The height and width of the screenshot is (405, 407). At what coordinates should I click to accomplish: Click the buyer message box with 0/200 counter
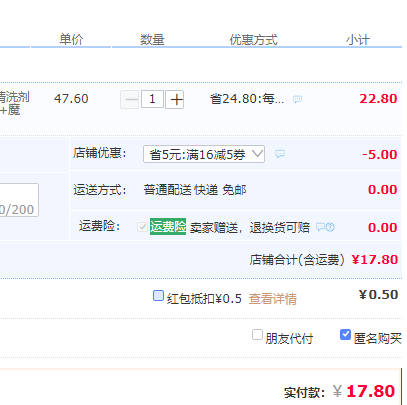click(19, 200)
